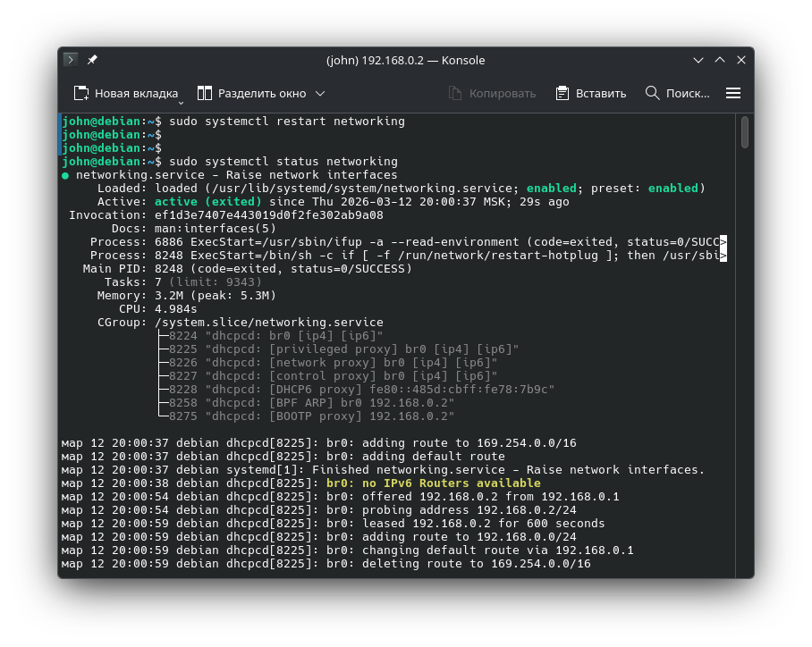Click the Копировать copy button
Viewport: 812px width, 647px height.
(492, 93)
